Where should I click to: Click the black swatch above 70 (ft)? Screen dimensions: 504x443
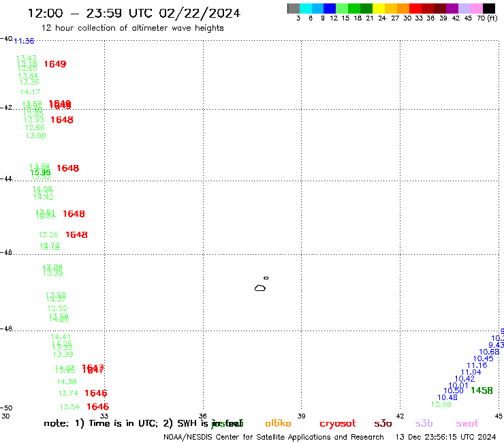[489, 8]
